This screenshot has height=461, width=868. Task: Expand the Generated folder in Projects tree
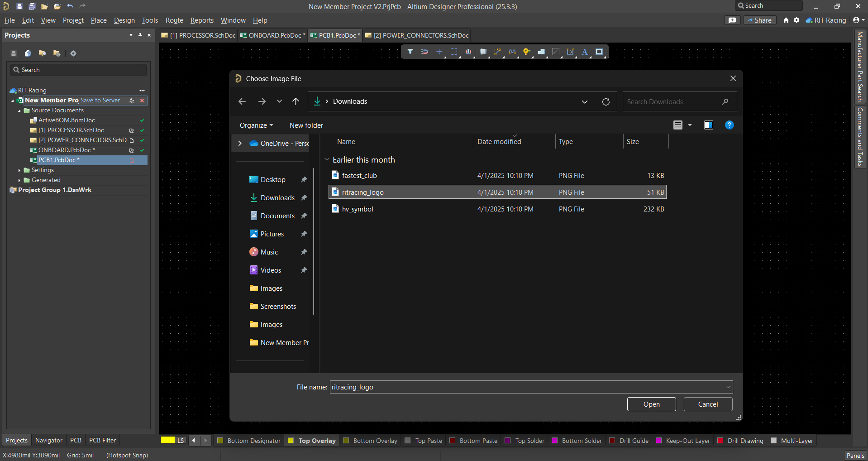point(19,180)
